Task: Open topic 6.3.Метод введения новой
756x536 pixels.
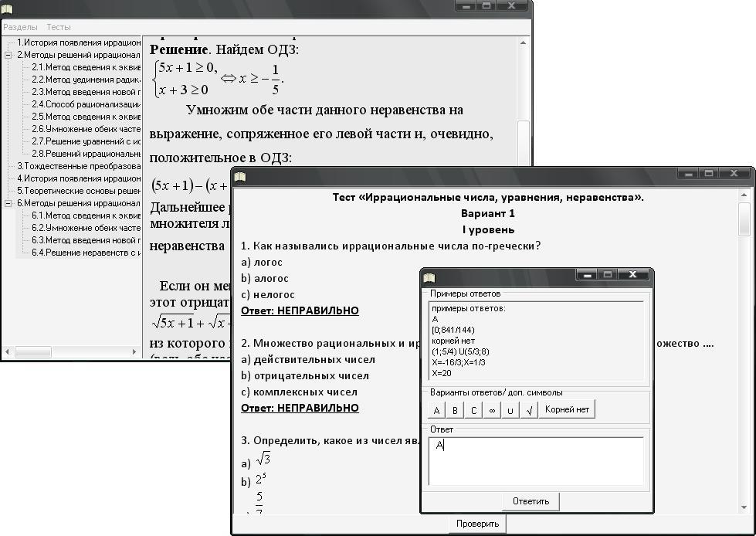Action: click(x=86, y=240)
